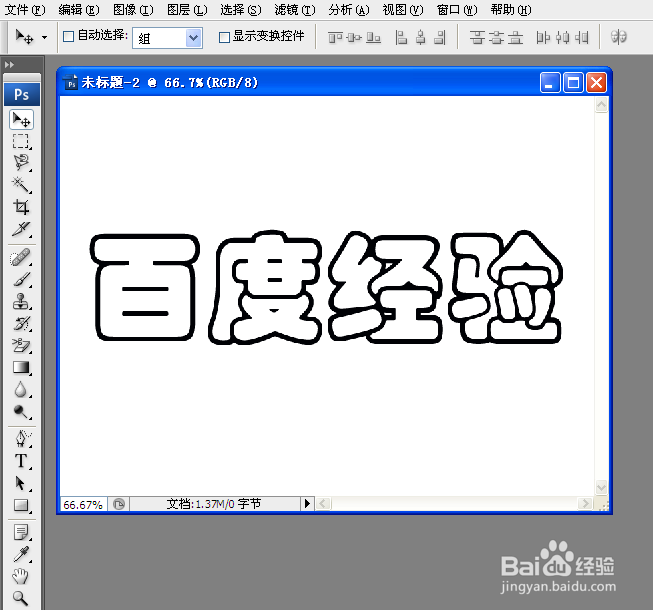The width and height of the screenshot is (653, 610).
Task: Click distribute top edges icon
Action: (x=477, y=38)
